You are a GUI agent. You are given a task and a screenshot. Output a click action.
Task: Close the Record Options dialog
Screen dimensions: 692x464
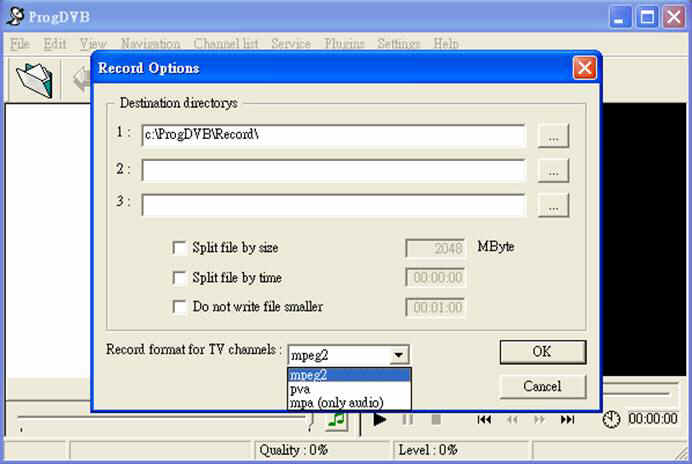point(585,68)
